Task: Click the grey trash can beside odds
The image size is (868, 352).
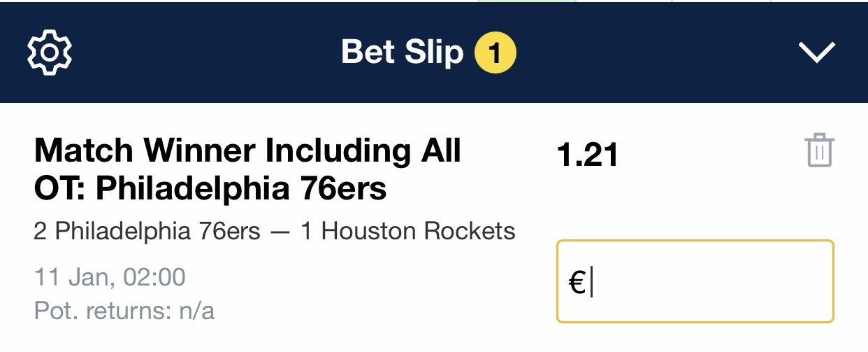Action: [x=819, y=150]
